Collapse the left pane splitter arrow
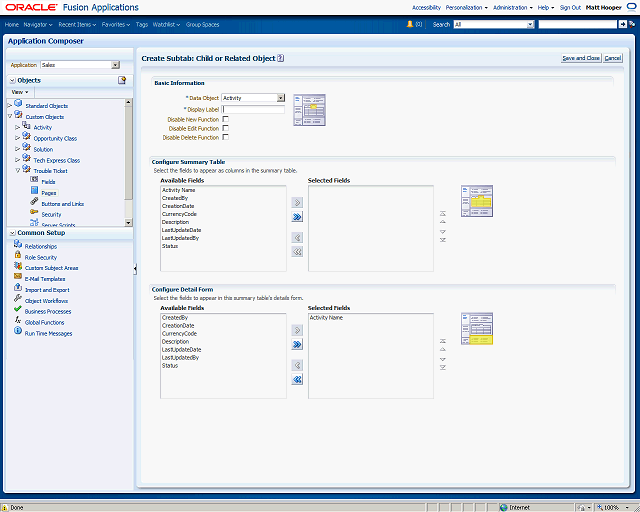The width and height of the screenshot is (640, 512). point(135,268)
